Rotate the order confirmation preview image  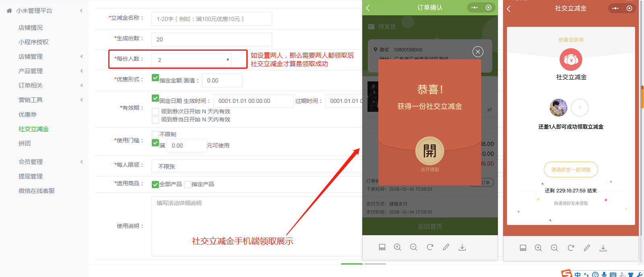430,247
